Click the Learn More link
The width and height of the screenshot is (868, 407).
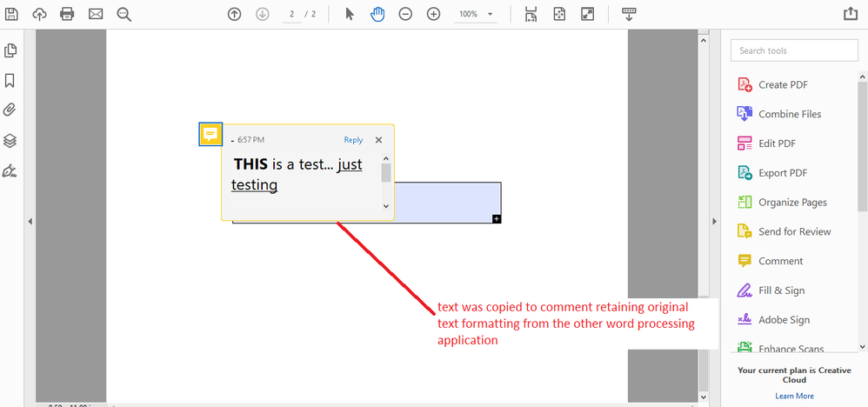tap(794, 396)
